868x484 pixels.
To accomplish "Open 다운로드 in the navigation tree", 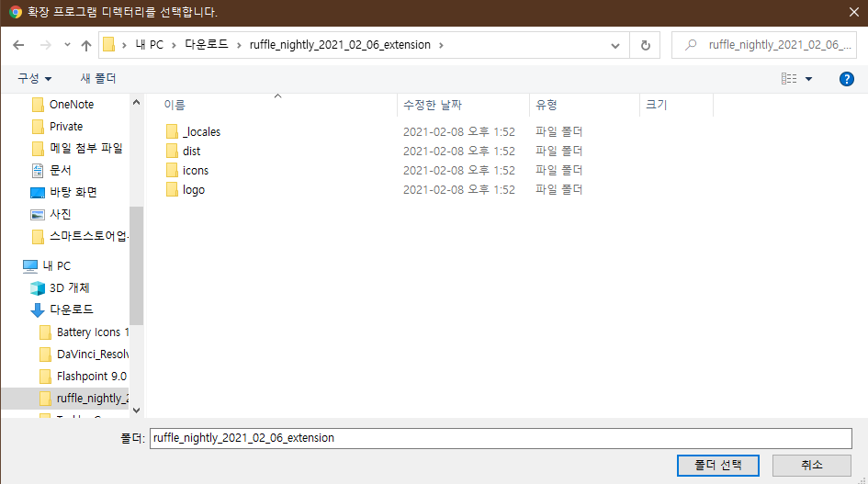I will (x=72, y=310).
